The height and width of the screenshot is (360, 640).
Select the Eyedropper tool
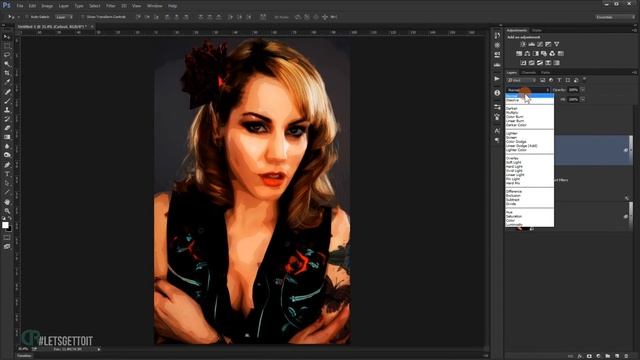(x=7, y=82)
